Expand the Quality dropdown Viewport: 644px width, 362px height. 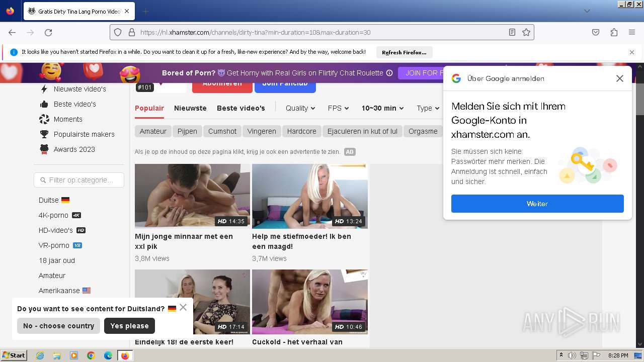(300, 108)
